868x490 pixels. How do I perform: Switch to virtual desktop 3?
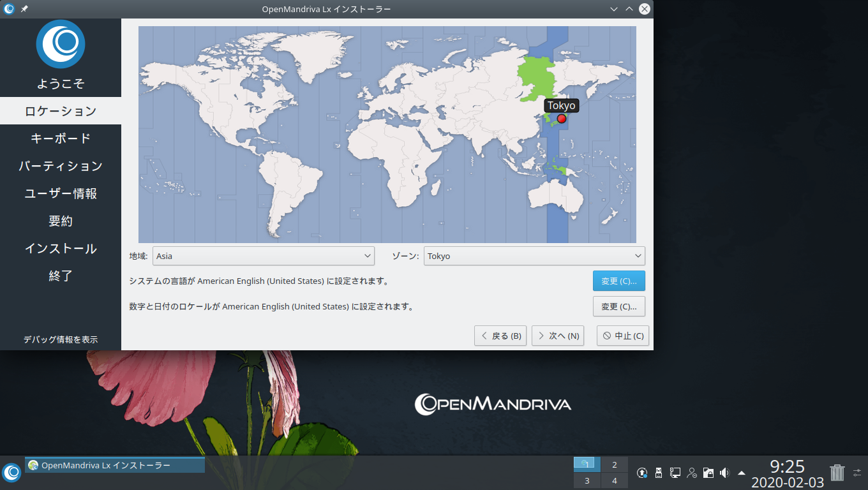[x=587, y=480]
